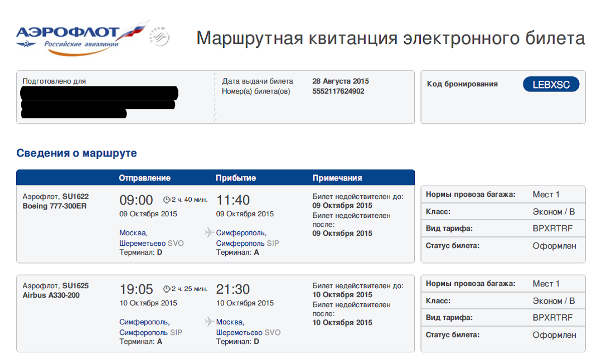
Task: Click the Прибытие column header
Action: 236,178
